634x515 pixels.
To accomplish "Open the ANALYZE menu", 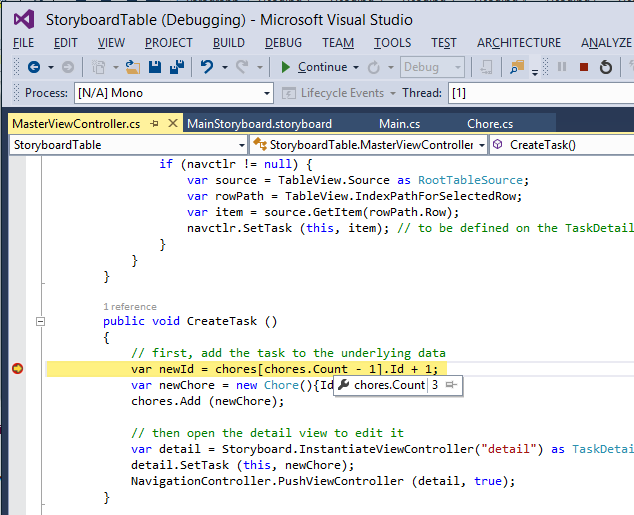I will 606,43.
